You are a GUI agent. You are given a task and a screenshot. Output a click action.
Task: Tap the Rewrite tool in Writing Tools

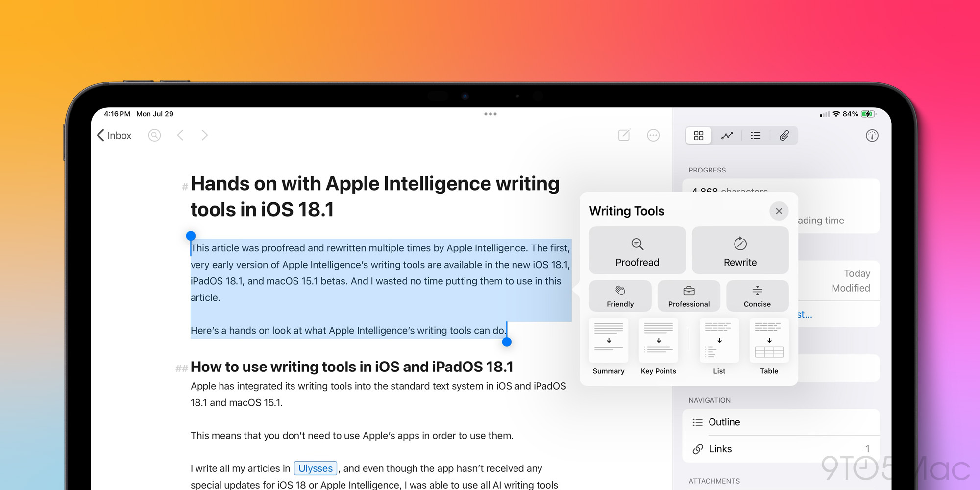click(x=740, y=250)
